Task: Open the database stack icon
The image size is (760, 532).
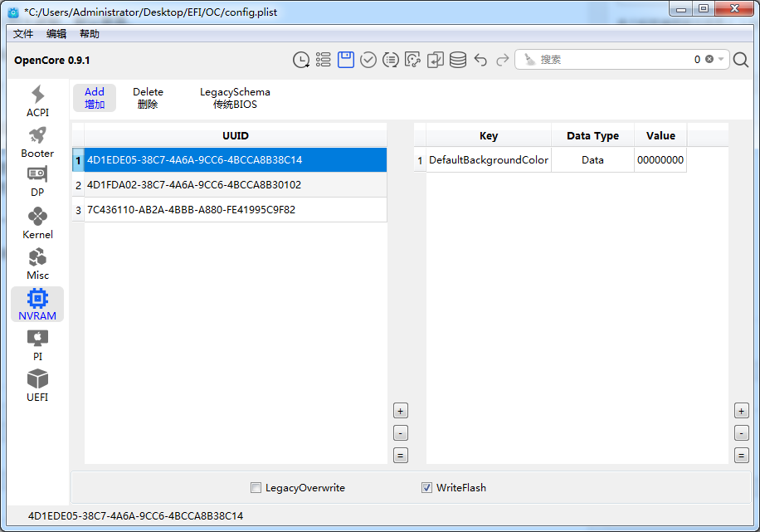Action: click(x=458, y=60)
